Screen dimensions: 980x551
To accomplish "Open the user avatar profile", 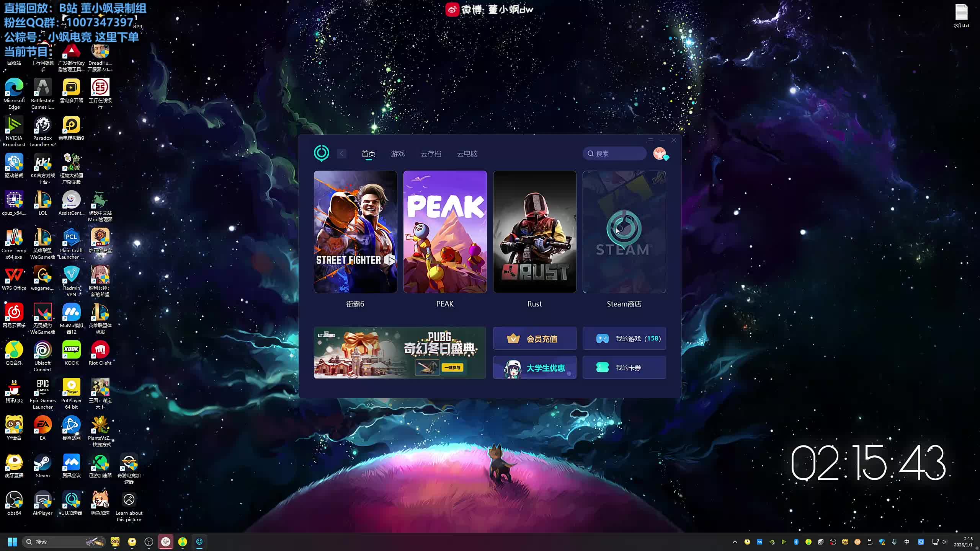I will coord(660,153).
